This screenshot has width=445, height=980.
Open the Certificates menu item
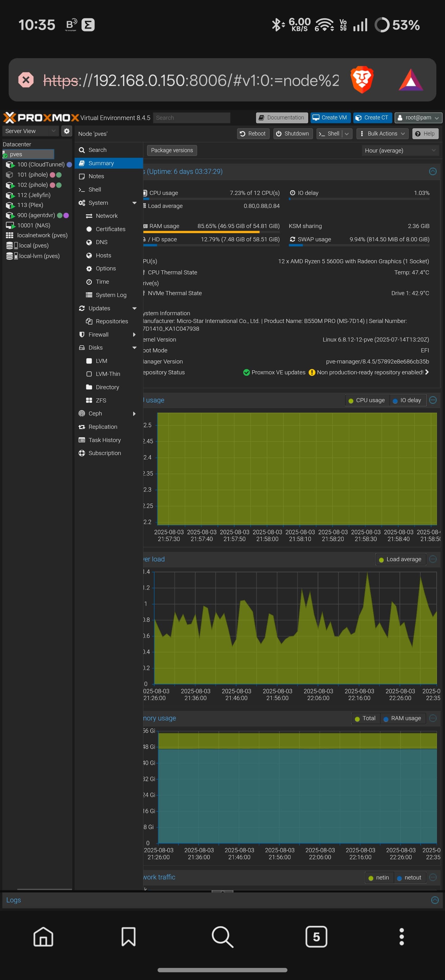point(109,229)
